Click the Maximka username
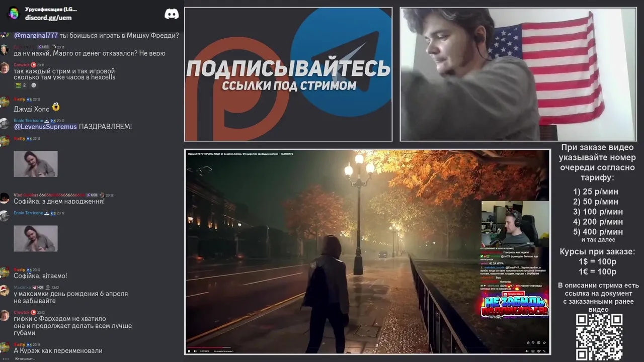644x362 pixels. click(22, 288)
